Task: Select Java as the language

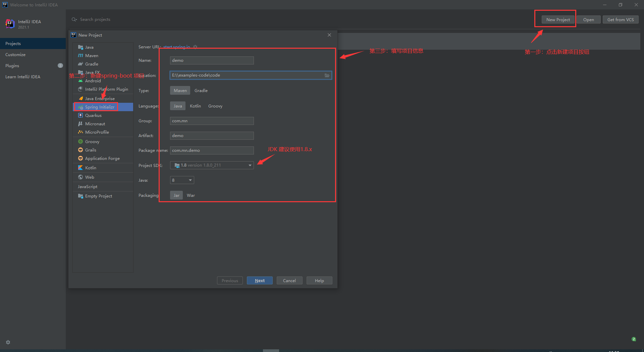Action: click(178, 106)
